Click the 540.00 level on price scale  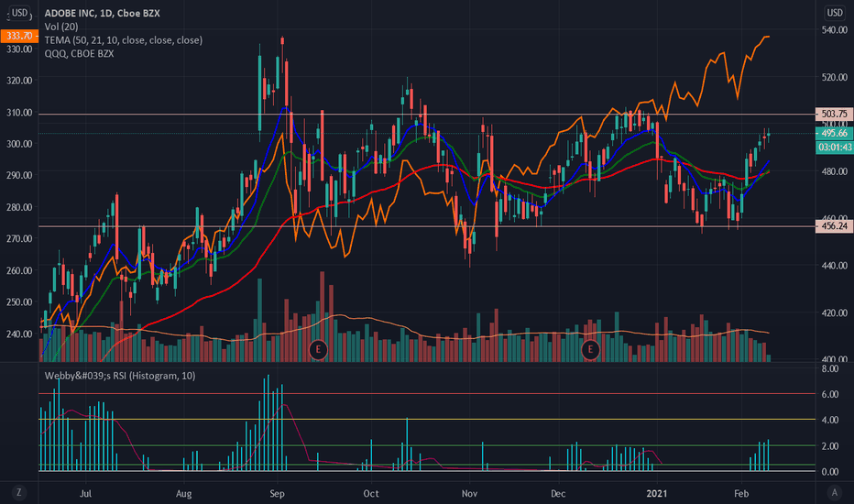tap(835, 30)
